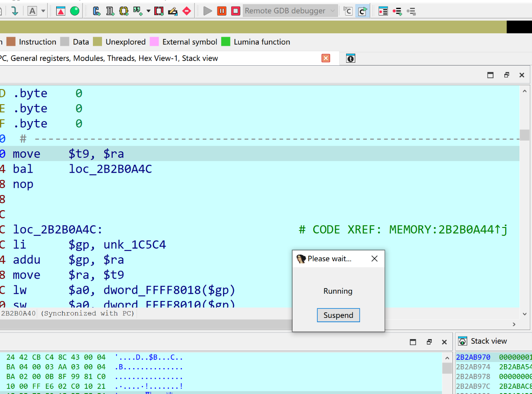Click the brown Instruction legend swatch
Image resolution: width=532 pixels, height=394 pixels.
coord(11,42)
